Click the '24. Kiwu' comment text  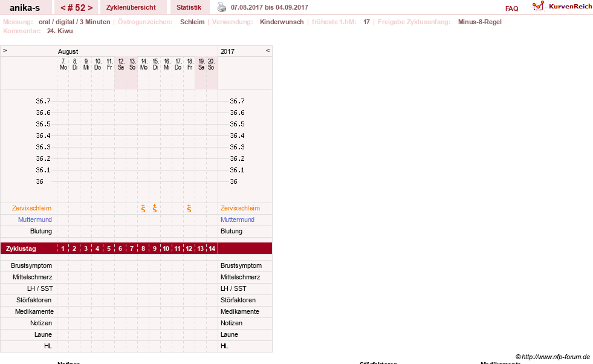coord(60,31)
